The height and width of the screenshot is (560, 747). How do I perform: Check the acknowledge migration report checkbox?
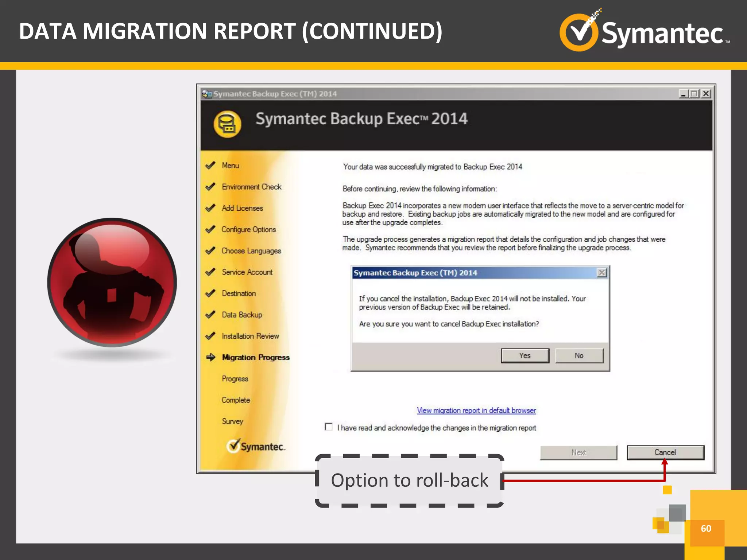pyautogui.click(x=329, y=427)
